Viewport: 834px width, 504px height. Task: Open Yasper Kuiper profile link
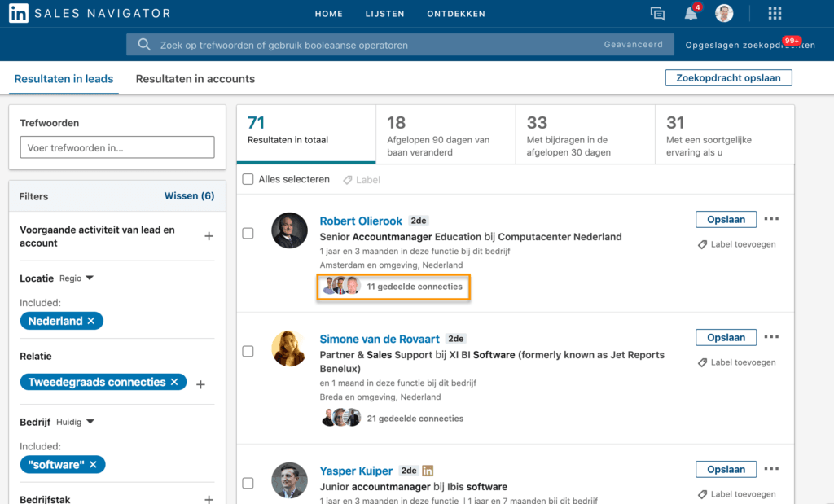tap(356, 471)
